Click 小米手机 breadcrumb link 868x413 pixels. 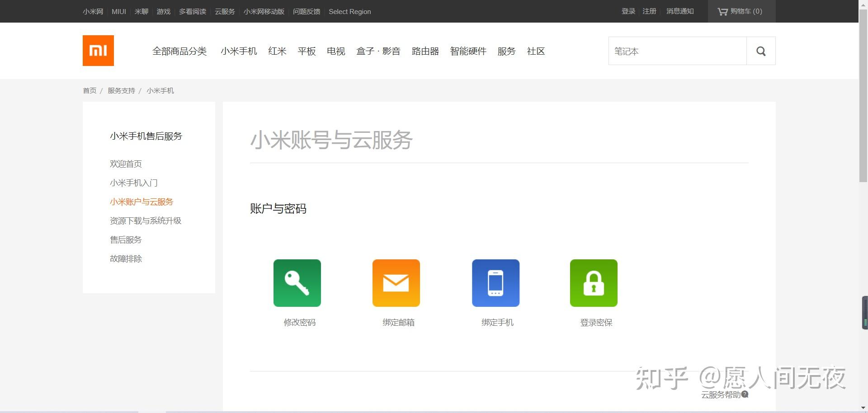point(160,90)
